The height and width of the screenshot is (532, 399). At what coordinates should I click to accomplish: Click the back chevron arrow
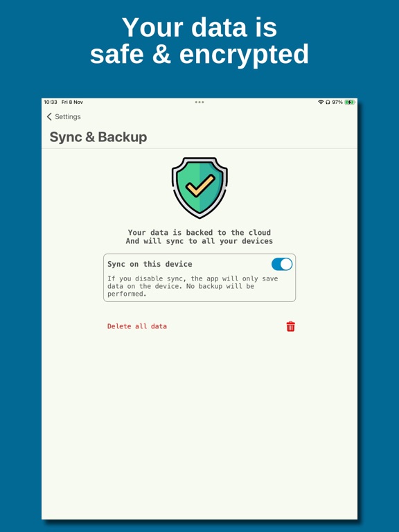pos(49,116)
